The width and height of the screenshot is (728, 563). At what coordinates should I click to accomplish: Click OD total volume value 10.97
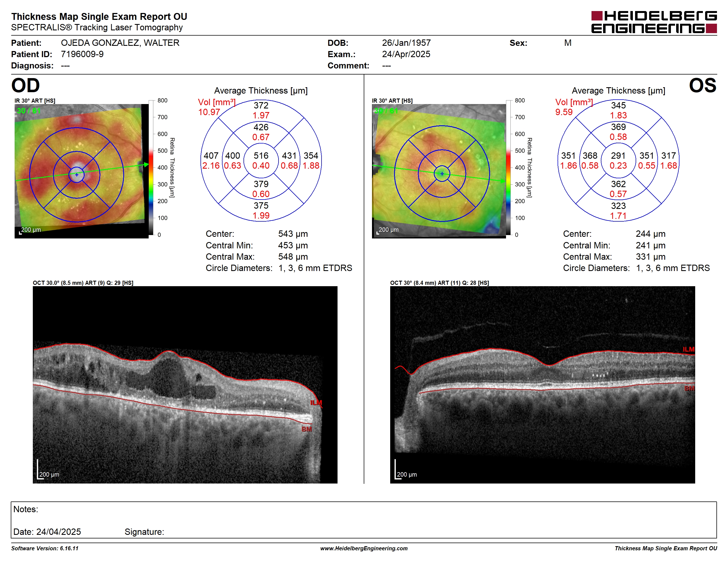click(x=209, y=112)
